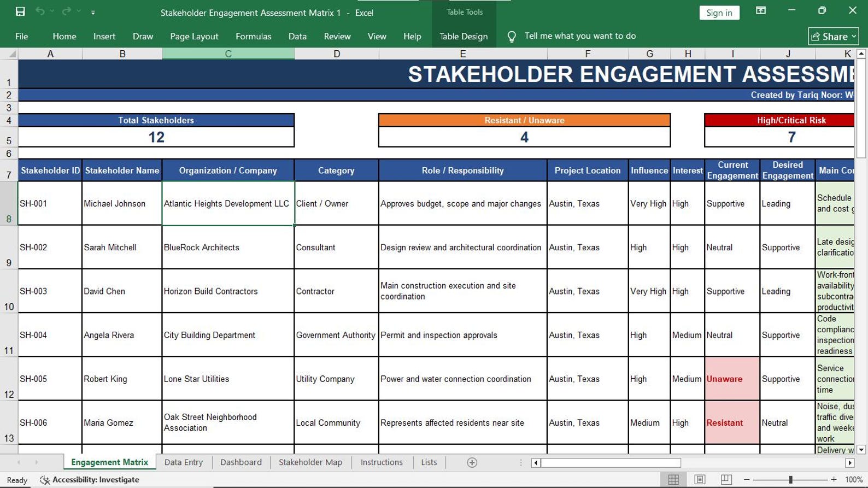Click the New sheet plus icon
Viewport: 868px width, 488px height.
coord(472,463)
